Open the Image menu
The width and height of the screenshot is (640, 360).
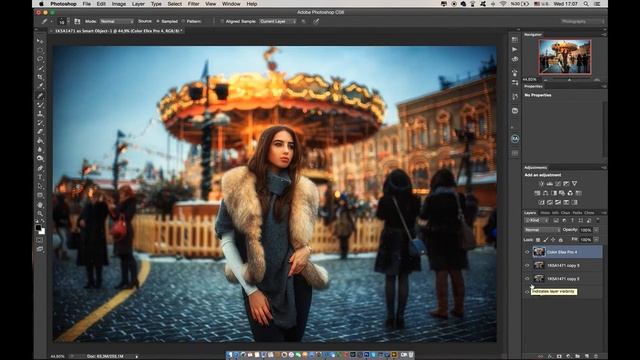[x=119, y=4]
